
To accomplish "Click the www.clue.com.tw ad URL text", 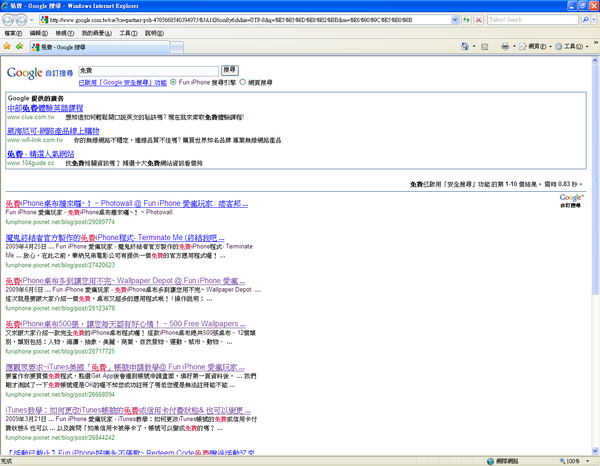I will coord(31,117).
